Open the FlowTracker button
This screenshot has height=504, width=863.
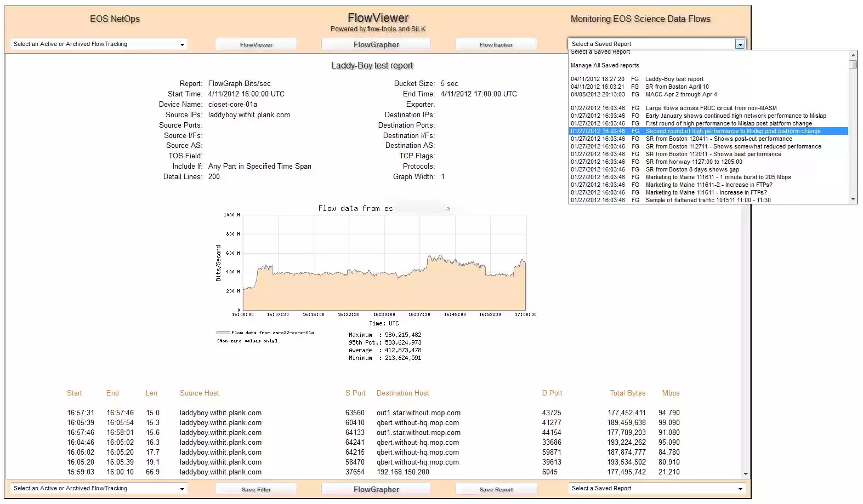(496, 45)
